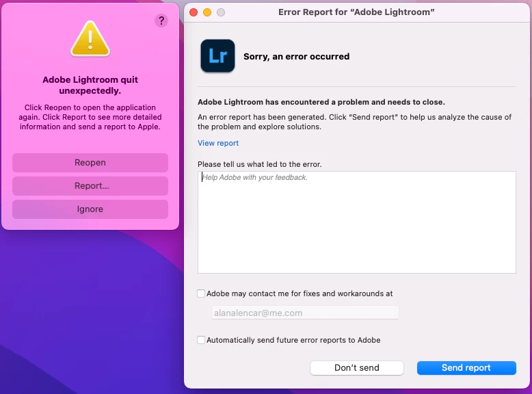This screenshot has height=394, width=532.
Task: Click the 'Please tell us what led to the error.' label
Action: pyautogui.click(x=260, y=164)
